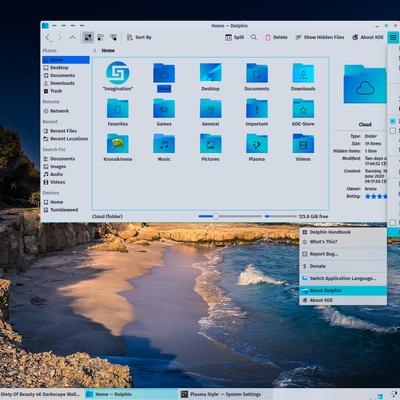
Task: Choose Switch Application Language...
Action: click(343, 278)
